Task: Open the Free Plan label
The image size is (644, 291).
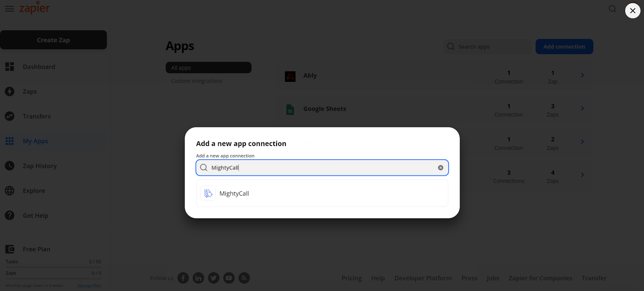Action: tap(37, 249)
